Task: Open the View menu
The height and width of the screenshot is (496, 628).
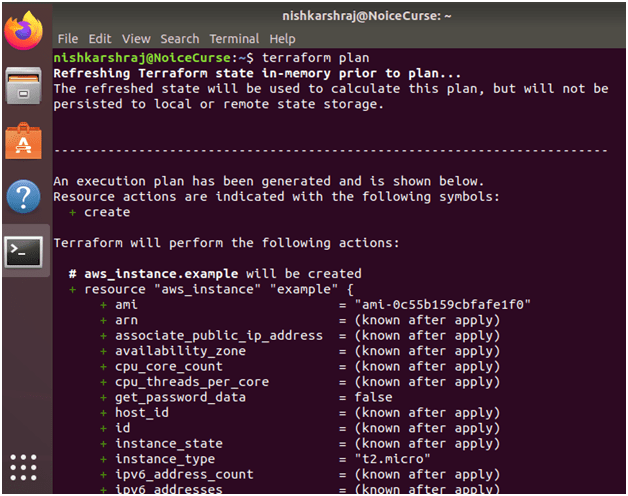Action: pos(136,39)
